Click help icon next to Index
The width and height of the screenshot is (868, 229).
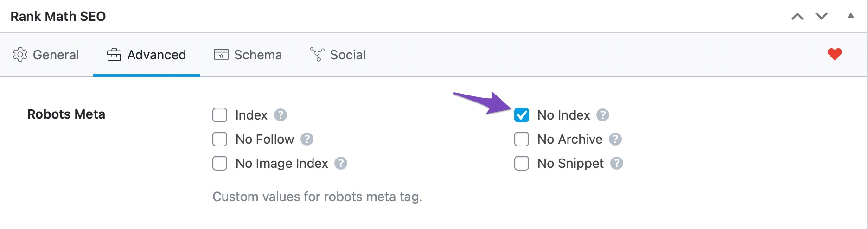[x=281, y=115]
